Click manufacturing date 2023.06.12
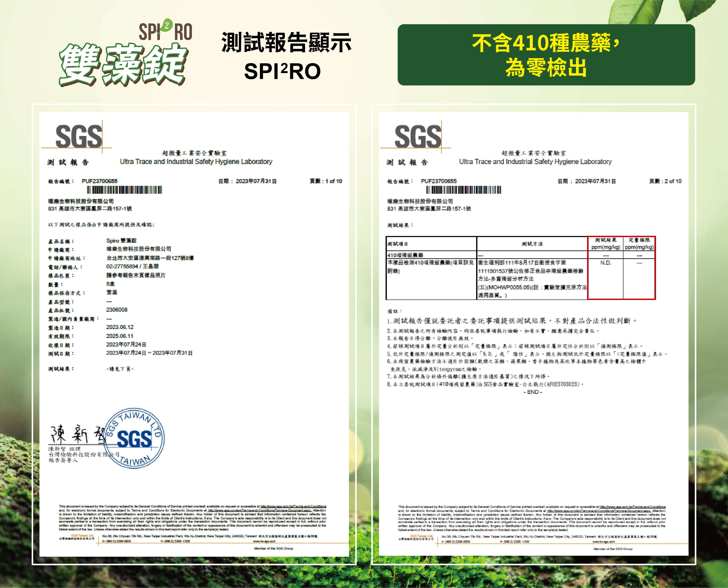Screen dimensions: 728x588 [120, 327]
